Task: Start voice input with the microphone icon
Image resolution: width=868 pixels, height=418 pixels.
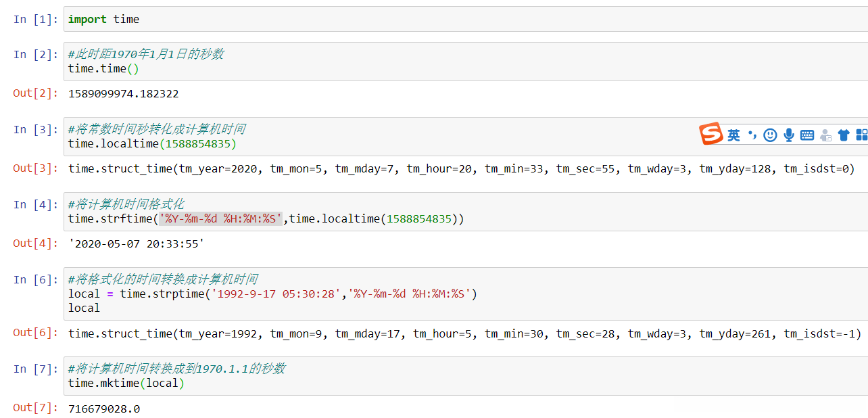Action: (x=788, y=135)
